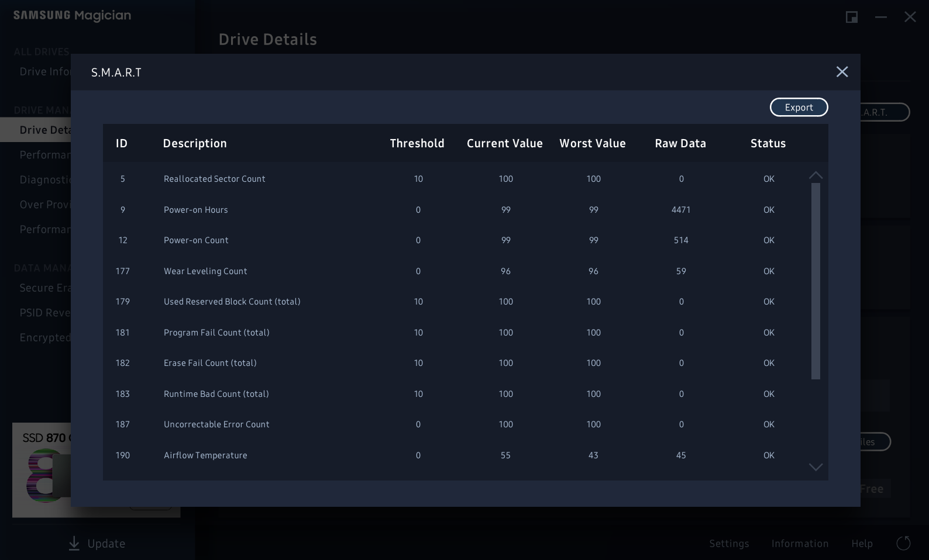Click raw data value 59

681,271
